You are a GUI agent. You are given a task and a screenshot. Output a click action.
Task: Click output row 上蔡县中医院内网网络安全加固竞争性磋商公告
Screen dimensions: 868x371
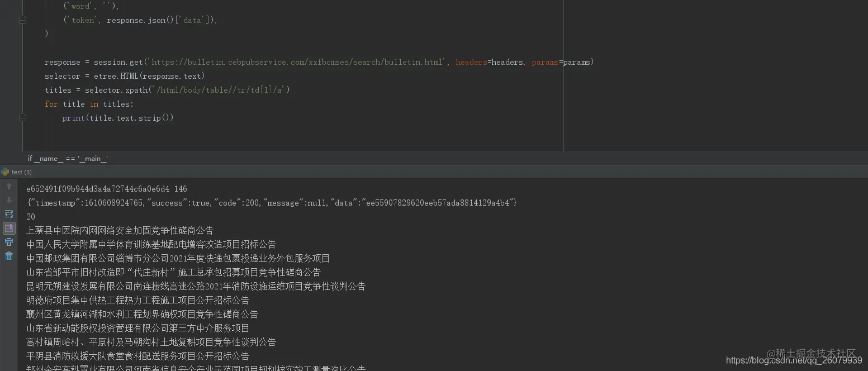(120, 230)
